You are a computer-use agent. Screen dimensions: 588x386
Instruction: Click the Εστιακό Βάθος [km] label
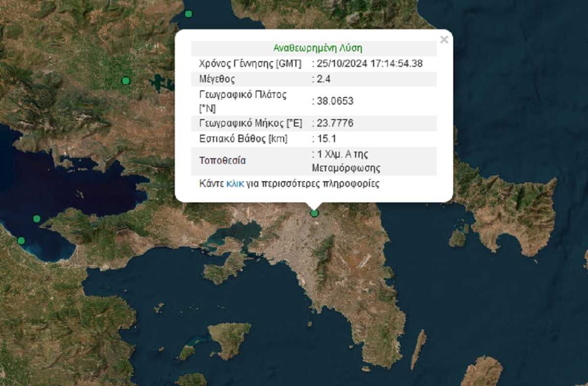pyautogui.click(x=243, y=139)
